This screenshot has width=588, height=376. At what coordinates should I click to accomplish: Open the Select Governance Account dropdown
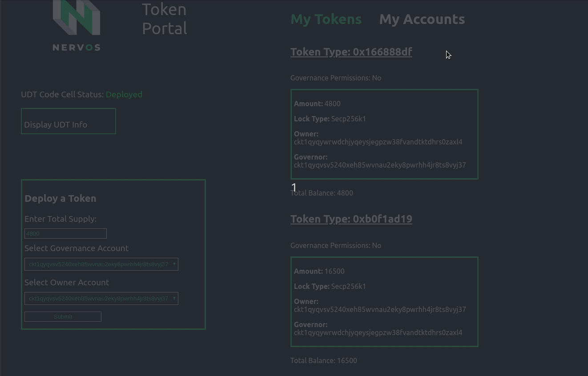pos(101,264)
